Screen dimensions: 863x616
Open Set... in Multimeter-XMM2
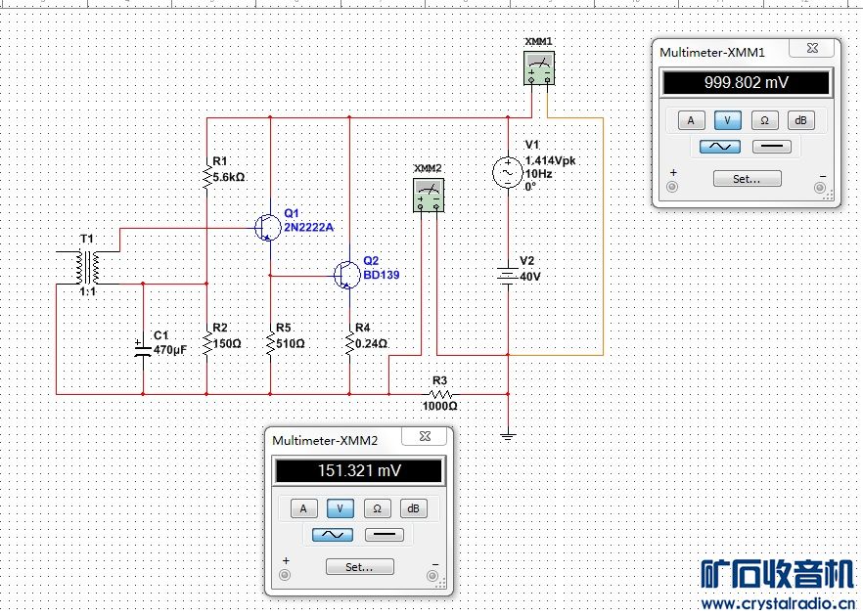pyautogui.click(x=359, y=567)
